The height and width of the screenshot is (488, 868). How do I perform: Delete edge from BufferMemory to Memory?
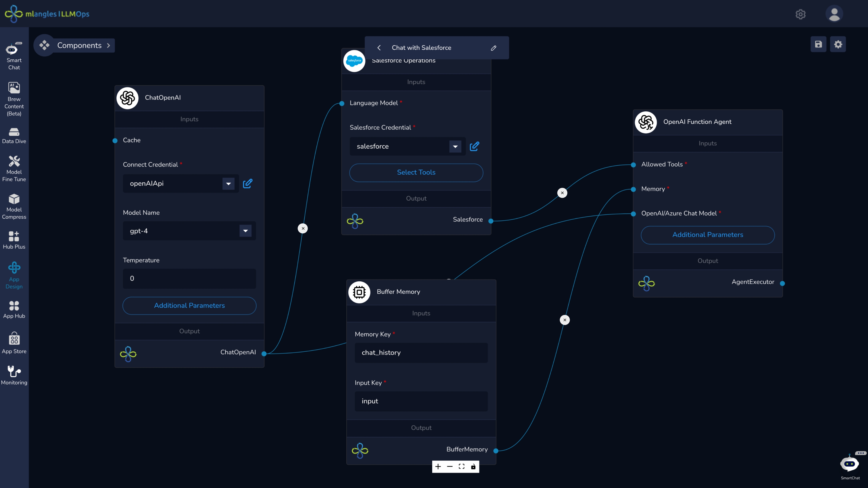(565, 320)
